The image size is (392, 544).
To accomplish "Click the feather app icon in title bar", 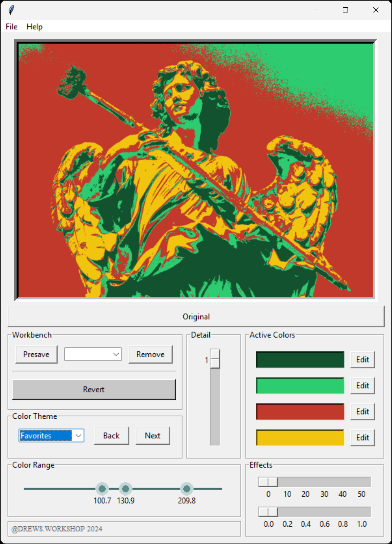I will (x=11, y=10).
